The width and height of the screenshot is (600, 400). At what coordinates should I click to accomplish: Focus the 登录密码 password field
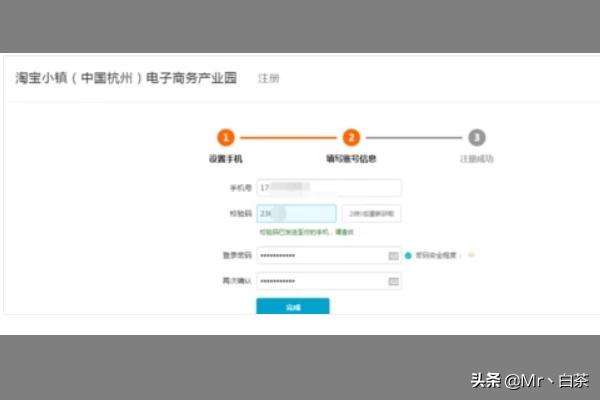pyautogui.click(x=322, y=256)
